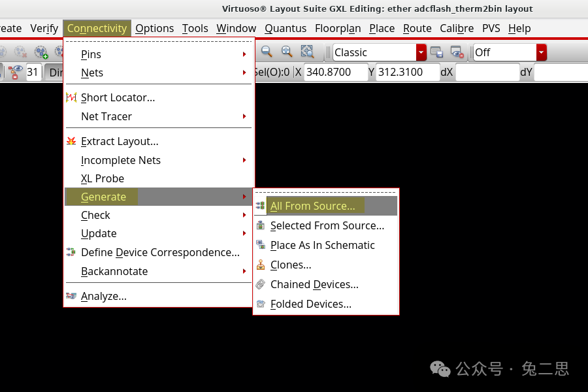Click the hierarchy eye icon beside 31
Image resolution: width=588 pixels, height=392 pixels.
click(x=16, y=72)
